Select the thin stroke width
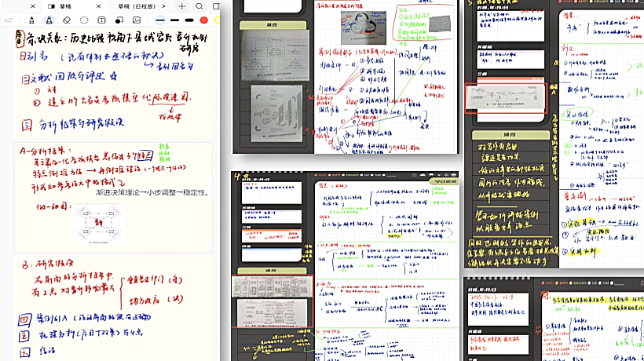 161,20
